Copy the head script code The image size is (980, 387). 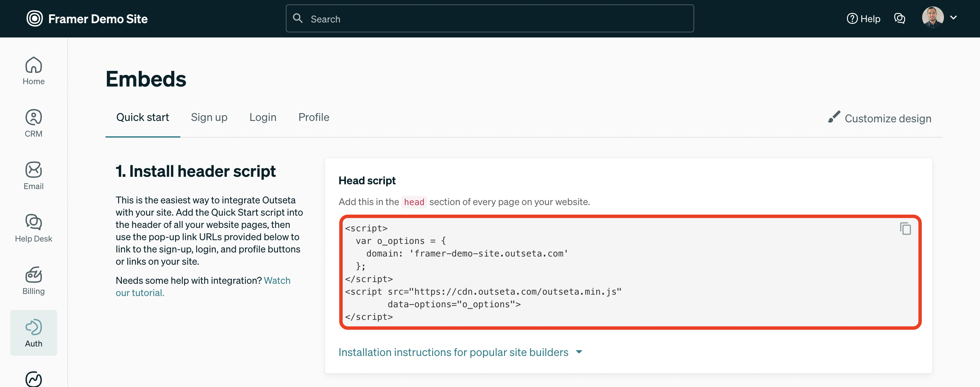905,229
